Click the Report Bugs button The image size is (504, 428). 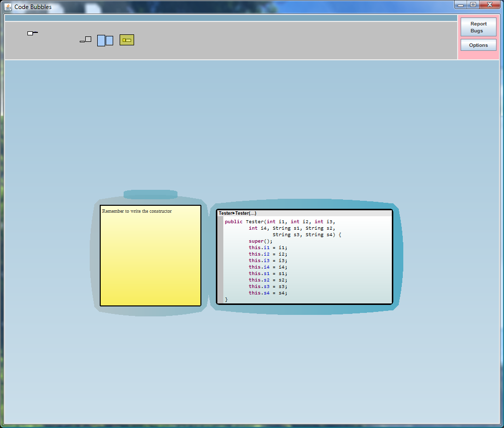(478, 27)
